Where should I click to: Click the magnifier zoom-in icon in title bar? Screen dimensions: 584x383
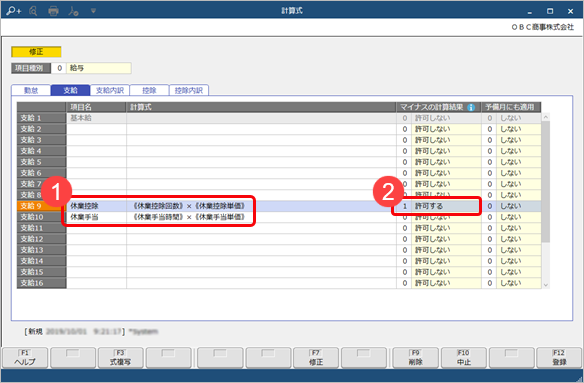point(13,11)
